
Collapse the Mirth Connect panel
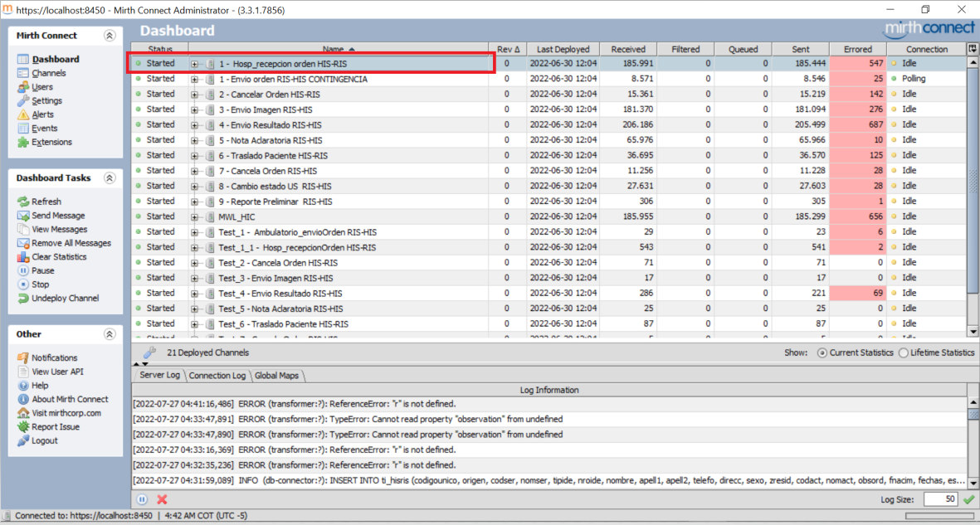(x=110, y=36)
